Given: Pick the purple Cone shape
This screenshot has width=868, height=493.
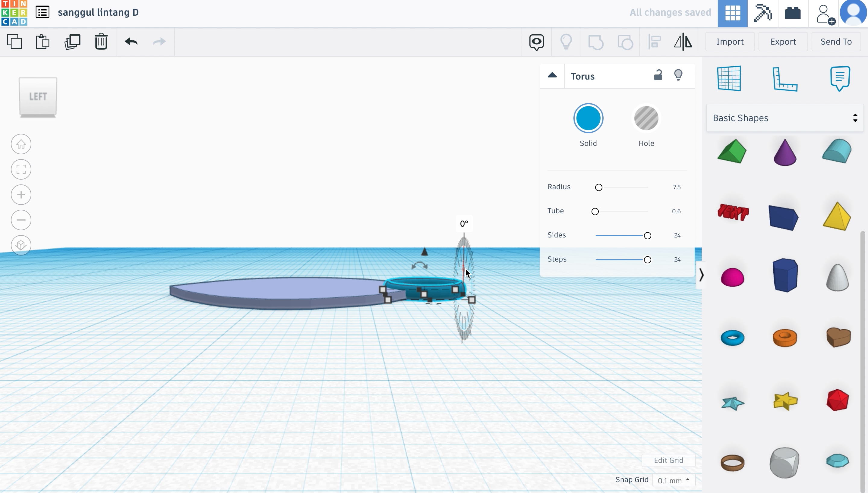Looking at the screenshot, I should pos(785,152).
